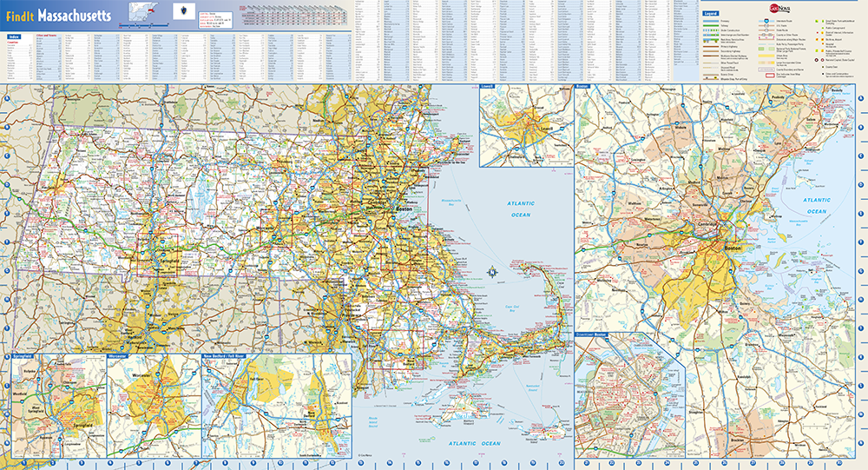Viewport: 868px width, 470px height.
Task: Open the white state facts box
Action: [x=215, y=19]
